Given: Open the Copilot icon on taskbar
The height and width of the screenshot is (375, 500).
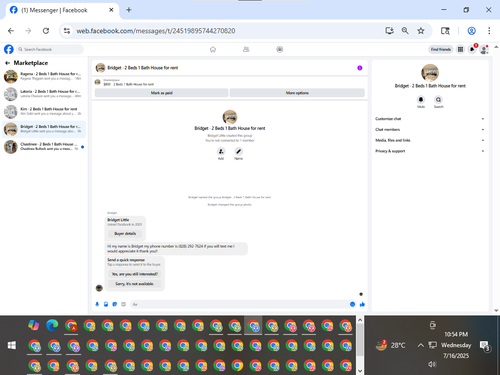Looking at the screenshot, I should tap(34, 325).
